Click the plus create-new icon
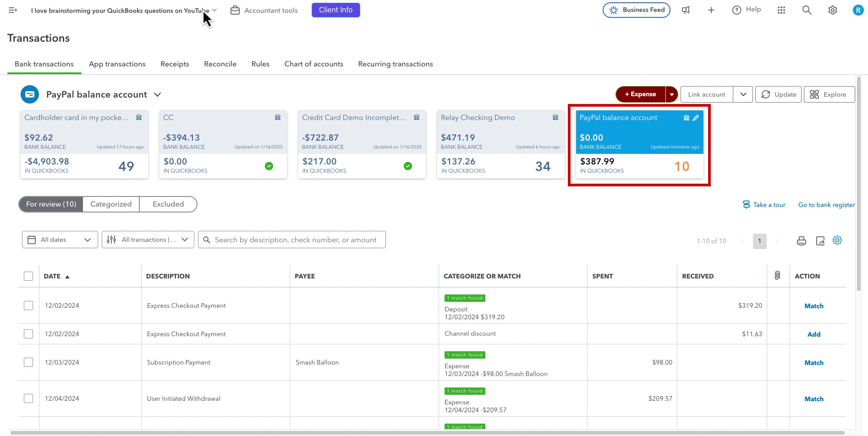This screenshot has width=868, height=436. (x=711, y=10)
